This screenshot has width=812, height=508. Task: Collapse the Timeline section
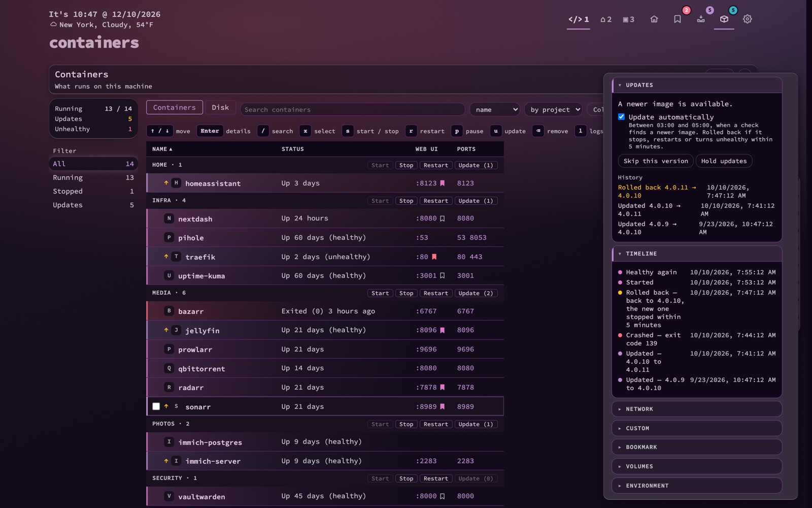coord(697,253)
